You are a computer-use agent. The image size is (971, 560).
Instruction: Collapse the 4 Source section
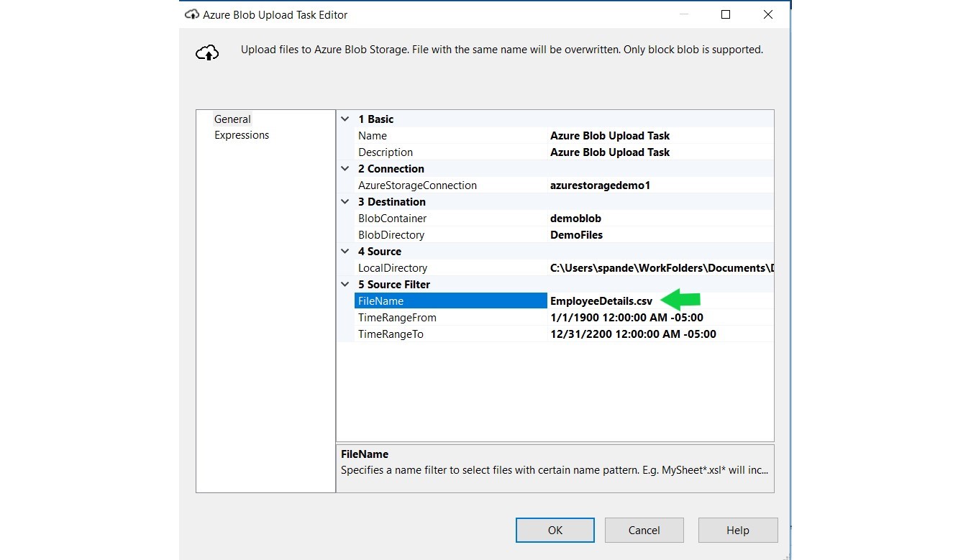click(345, 252)
